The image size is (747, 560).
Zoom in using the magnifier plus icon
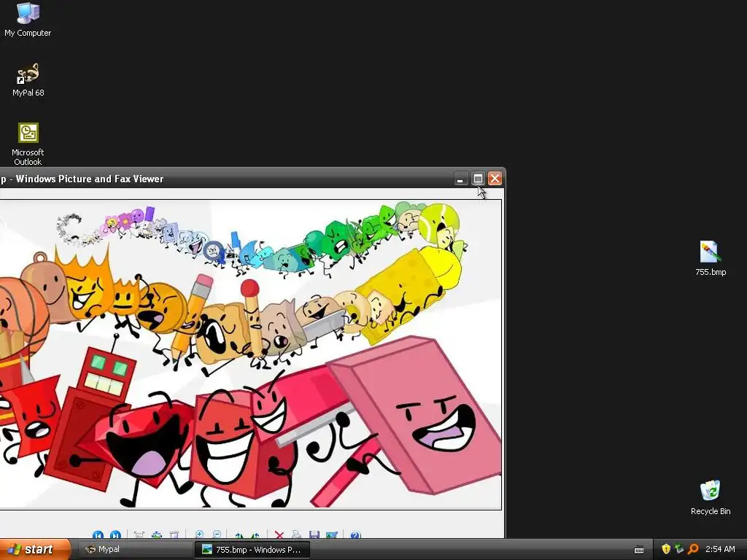[200, 534]
